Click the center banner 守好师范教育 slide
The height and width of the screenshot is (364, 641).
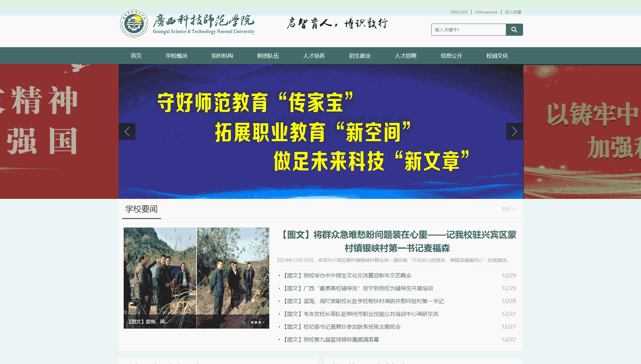point(321,131)
